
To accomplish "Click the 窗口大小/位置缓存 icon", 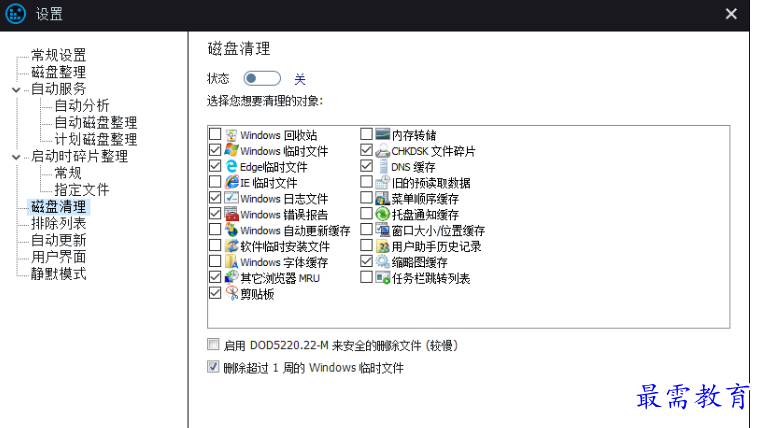I will pyautogui.click(x=382, y=230).
